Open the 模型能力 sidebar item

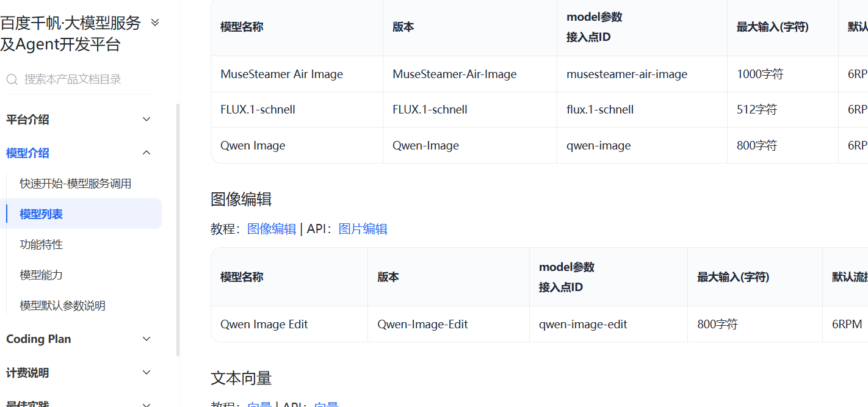[x=42, y=275]
